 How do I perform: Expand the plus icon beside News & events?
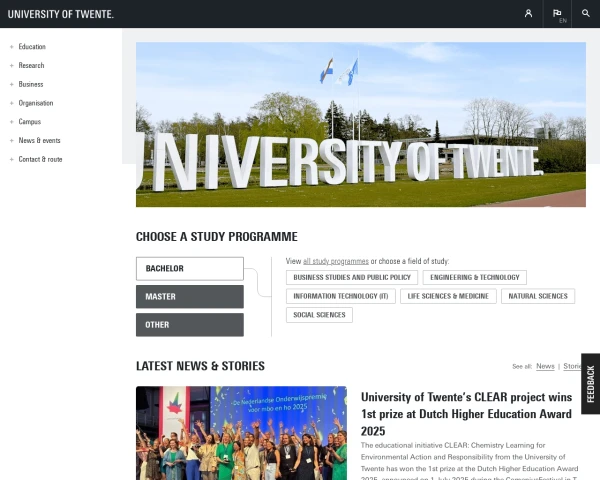click(11, 140)
